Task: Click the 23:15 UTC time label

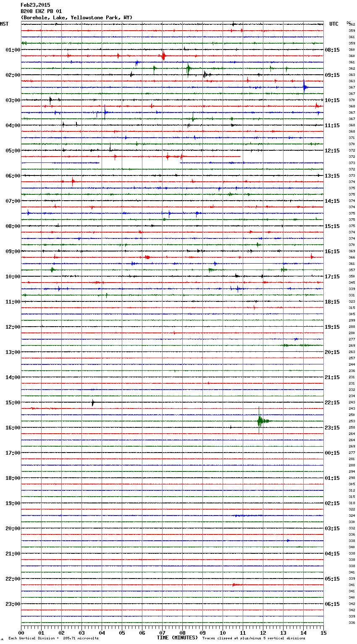Action: (x=332, y=428)
